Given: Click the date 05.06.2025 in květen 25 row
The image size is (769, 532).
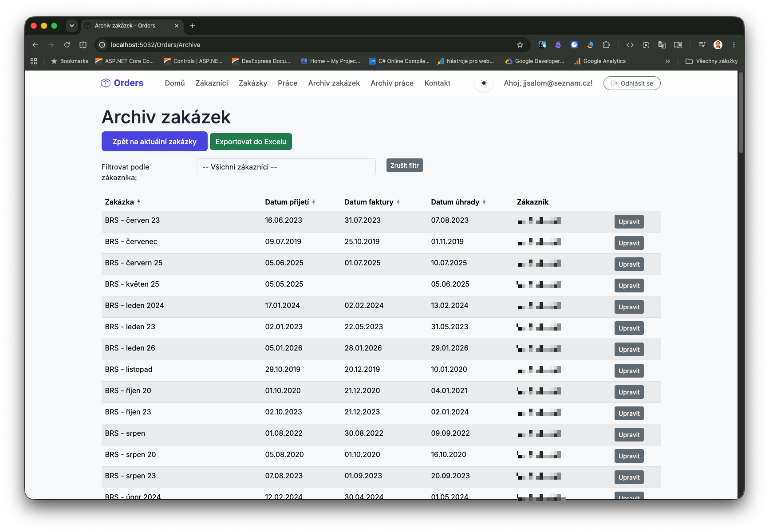Looking at the screenshot, I should (x=450, y=284).
